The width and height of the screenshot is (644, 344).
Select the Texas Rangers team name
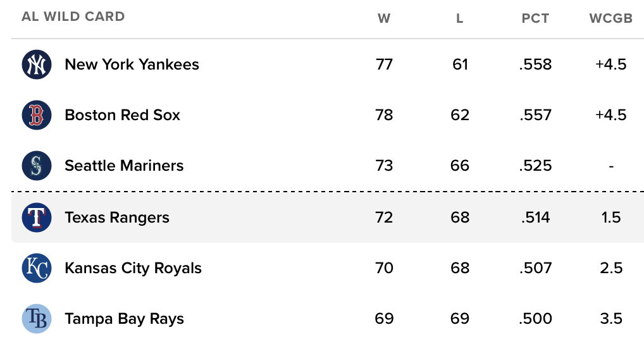(116, 218)
